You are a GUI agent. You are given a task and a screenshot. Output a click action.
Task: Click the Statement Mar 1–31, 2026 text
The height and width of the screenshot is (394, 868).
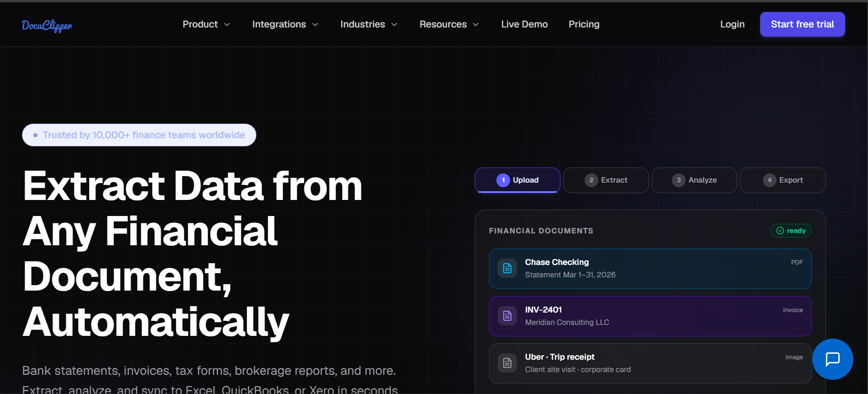tap(570, 275)
